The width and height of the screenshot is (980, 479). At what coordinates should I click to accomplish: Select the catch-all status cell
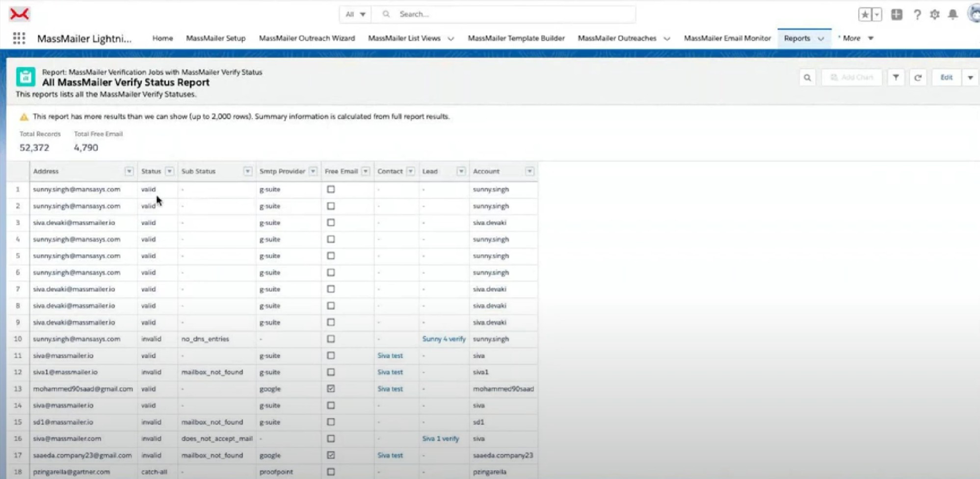coord(154,472)
